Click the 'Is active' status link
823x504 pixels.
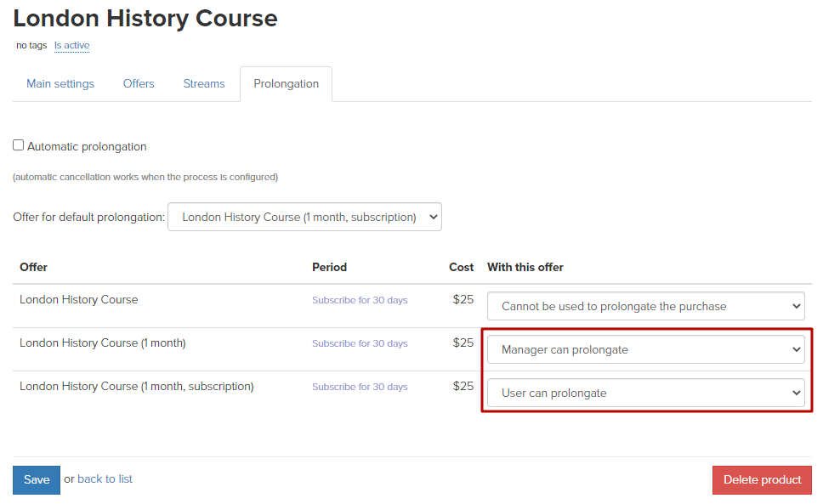coord(72,46)
